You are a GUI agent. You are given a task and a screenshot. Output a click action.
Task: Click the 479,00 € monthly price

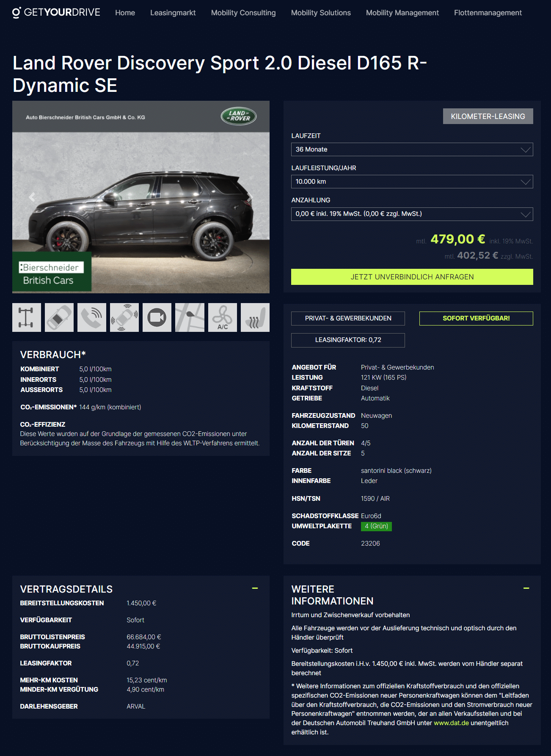(x=457, y=239)
